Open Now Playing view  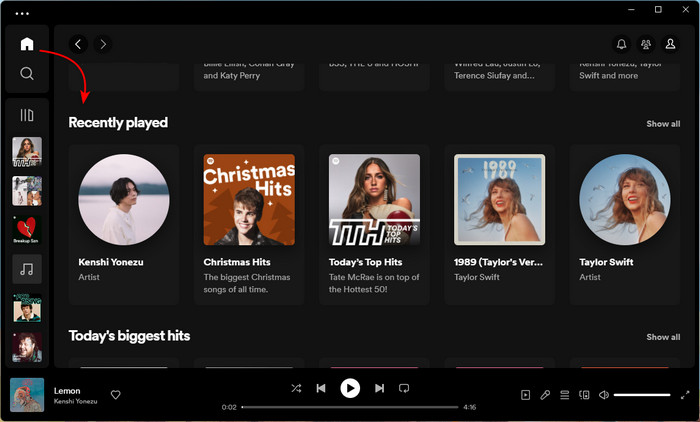tap(525, 395)
